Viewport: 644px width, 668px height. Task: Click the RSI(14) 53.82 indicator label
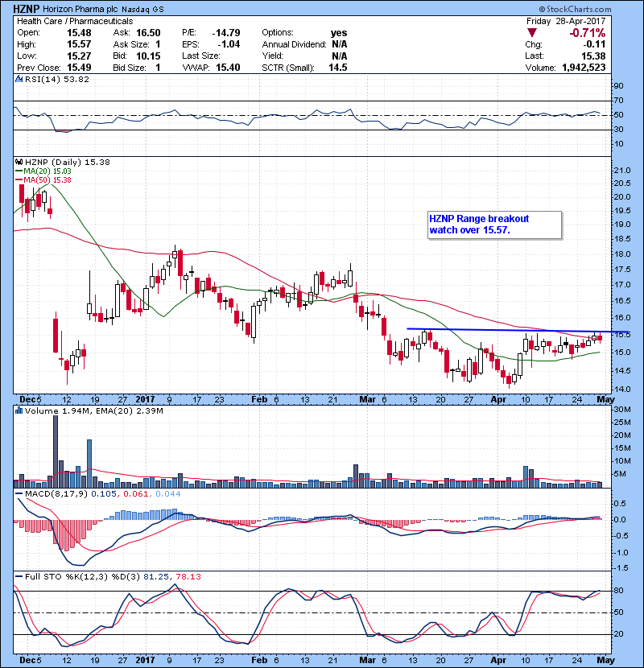(x=57, y=79)
